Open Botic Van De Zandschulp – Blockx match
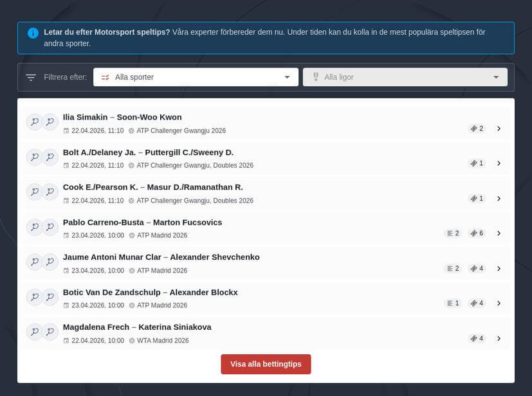 click(x=150, y=292)
